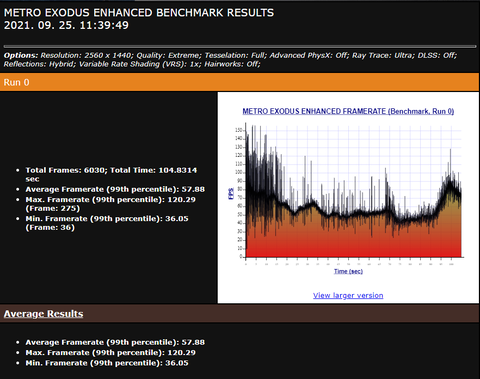The height and width of the screenshot is (379, 480).
Task: Click the (Frame: 36) text
Action: (x=50, y=228)
